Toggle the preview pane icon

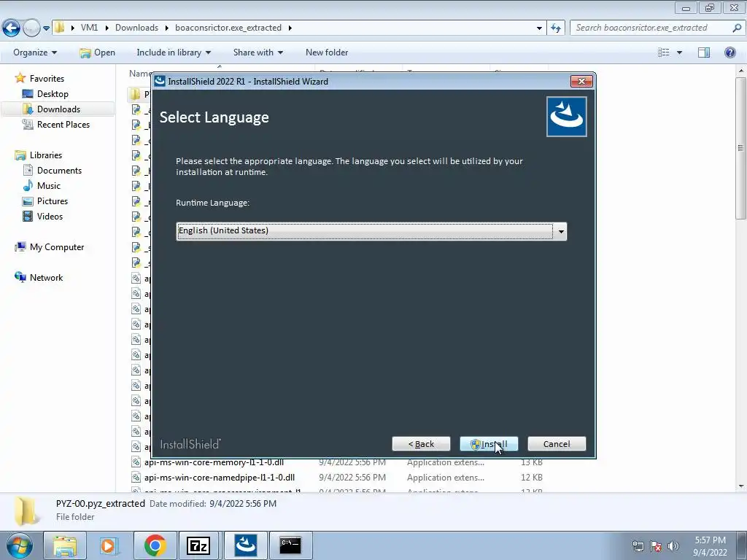click(x=704, y=52)
